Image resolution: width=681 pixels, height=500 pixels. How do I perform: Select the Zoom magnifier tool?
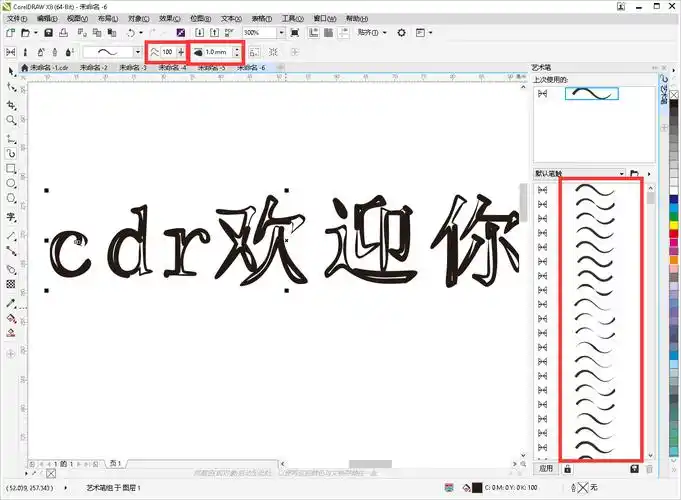click(11, 120)
